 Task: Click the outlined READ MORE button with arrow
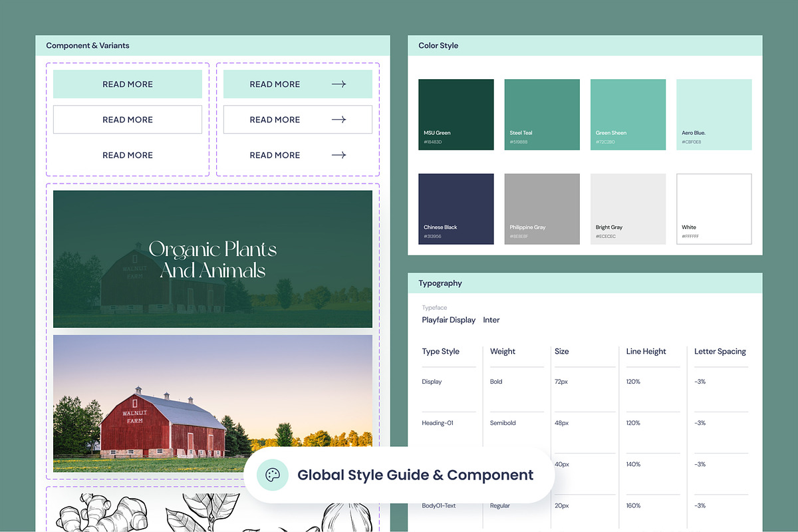(x=298, y=120)
